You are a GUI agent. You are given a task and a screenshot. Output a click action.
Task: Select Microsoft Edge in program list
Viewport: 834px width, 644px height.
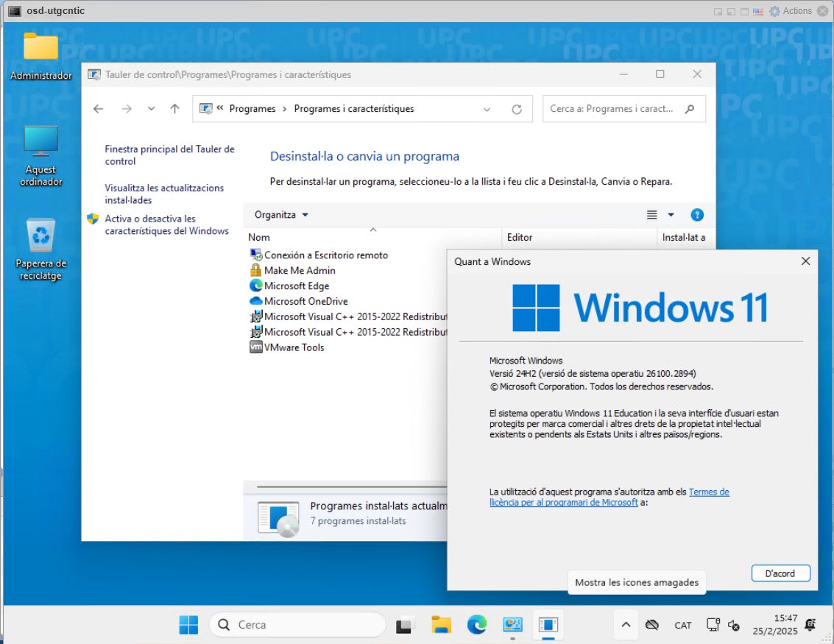[290, 286]
